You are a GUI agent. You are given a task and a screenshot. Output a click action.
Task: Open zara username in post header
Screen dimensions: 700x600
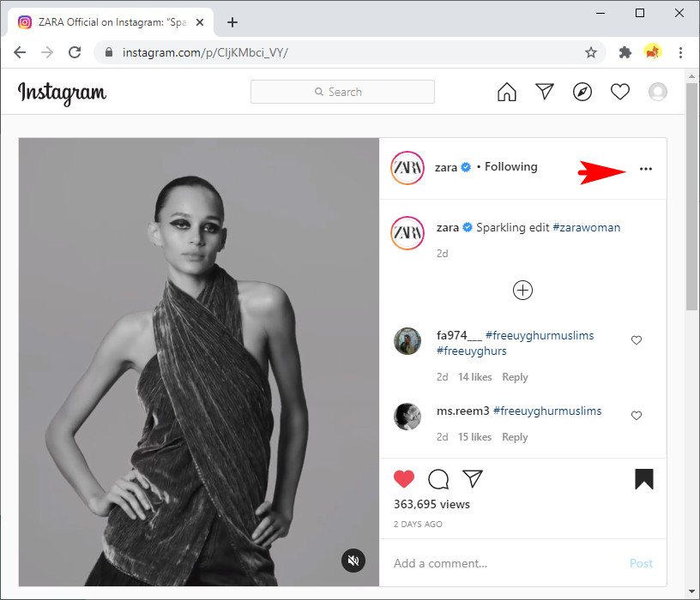[445, 168]
